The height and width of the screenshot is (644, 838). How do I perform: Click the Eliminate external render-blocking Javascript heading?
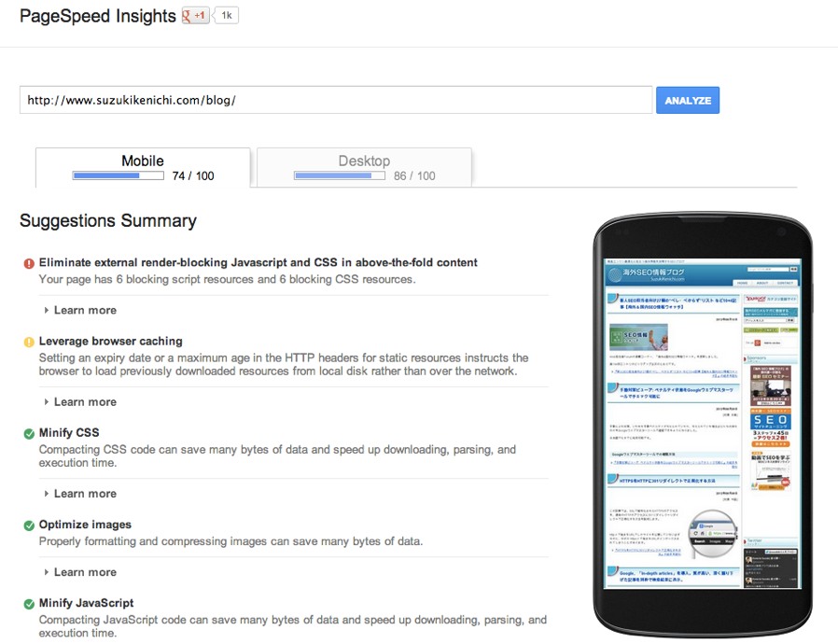click(258, 262)
